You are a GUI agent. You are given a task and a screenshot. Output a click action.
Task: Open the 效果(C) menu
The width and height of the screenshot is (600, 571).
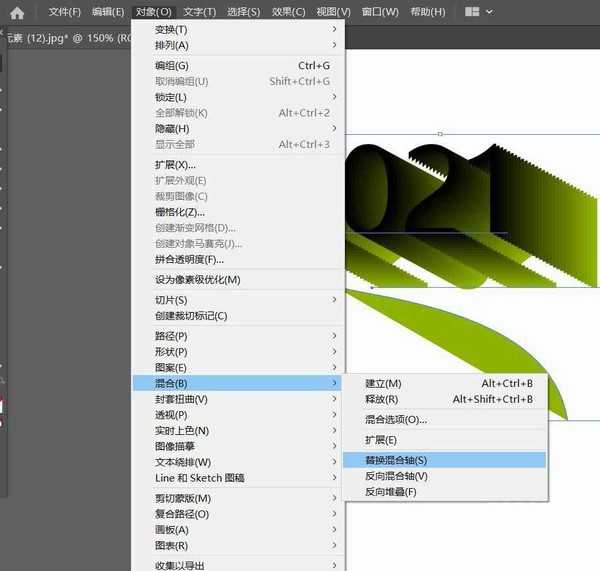288,12
